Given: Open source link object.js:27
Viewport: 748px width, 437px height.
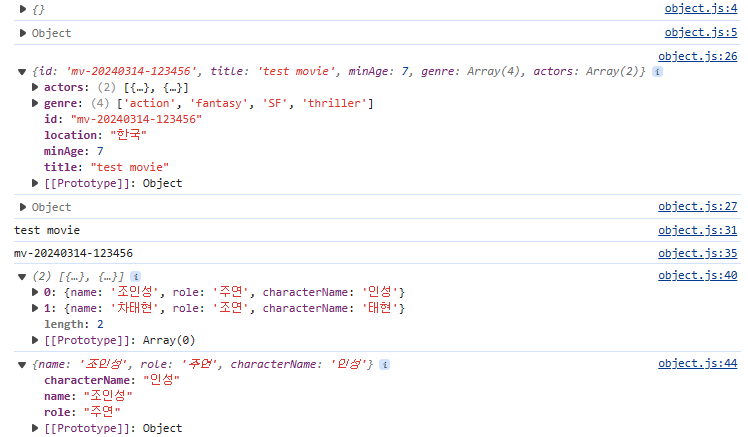Looking at the screenshot, I should [697, 206].
